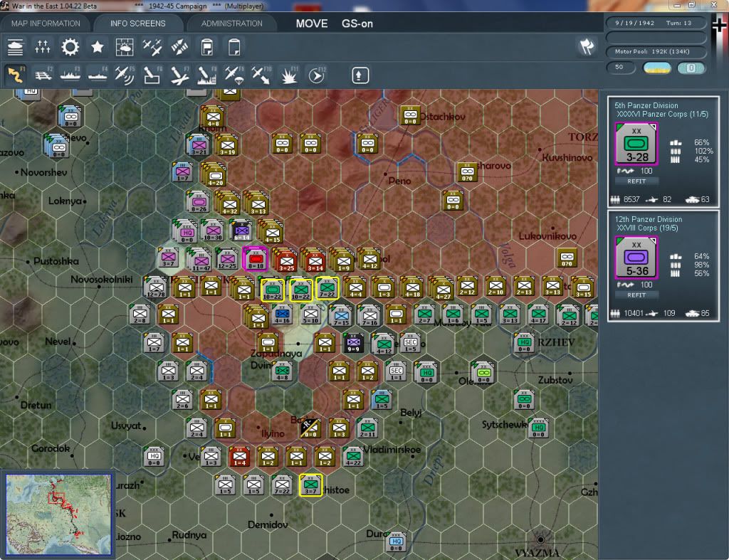This screenshot has width=729, height=560.
Task: Select the 11=47 unit stack
Action: click(x=201, y=260)
